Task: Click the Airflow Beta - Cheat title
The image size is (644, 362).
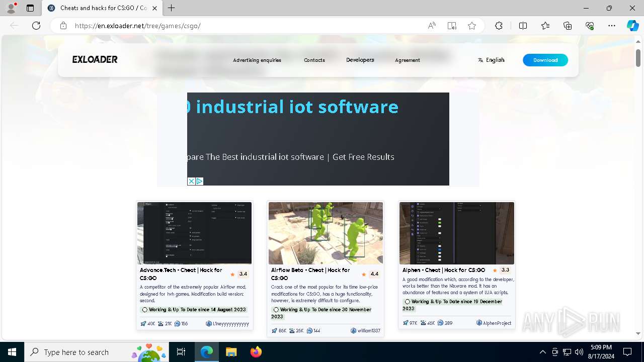Action: (310, 274)
